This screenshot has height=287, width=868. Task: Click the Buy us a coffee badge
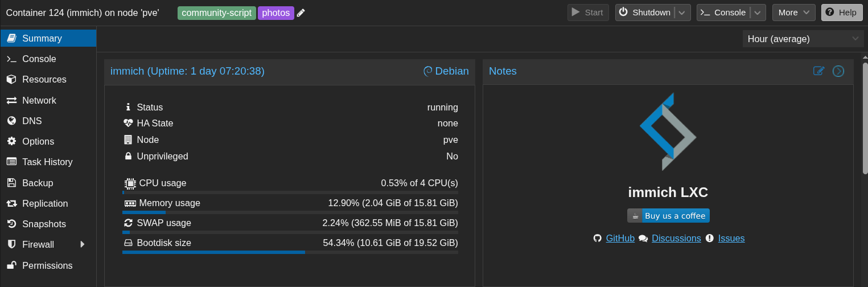(668, 216)
